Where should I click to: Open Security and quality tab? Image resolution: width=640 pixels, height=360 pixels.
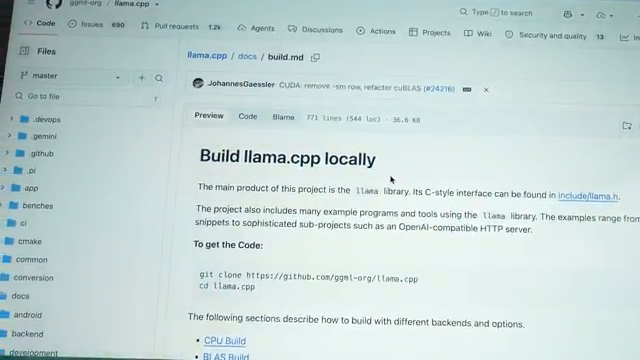point(554,36)
